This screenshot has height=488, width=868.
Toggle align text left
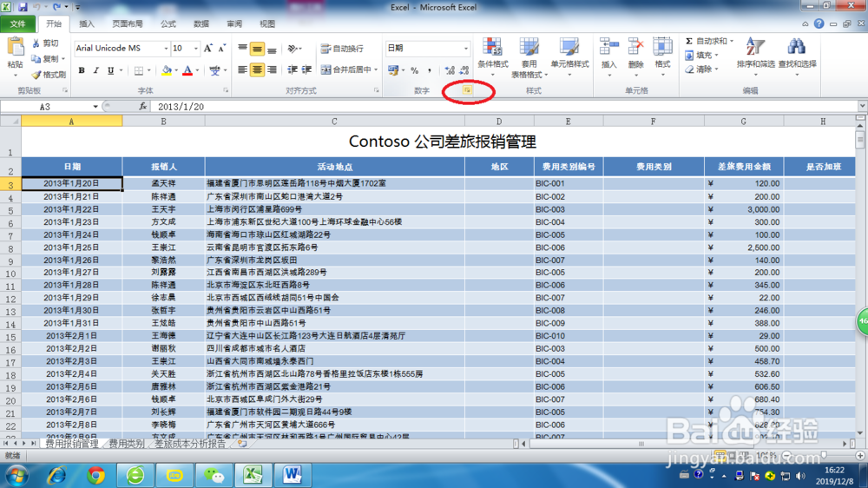242,69
